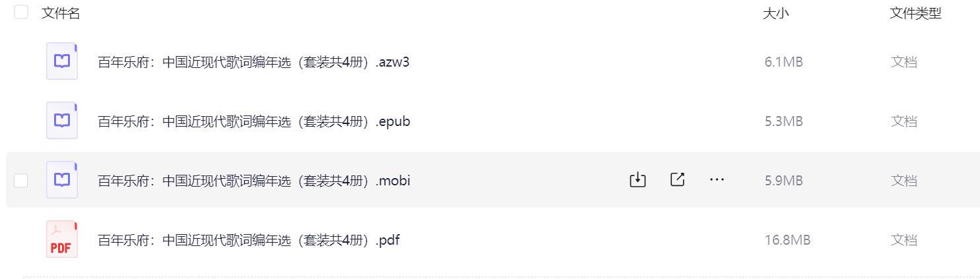Open the 百年乐府 .azw3 file name
Screen dimensions: 980x279
pos(253,62)
